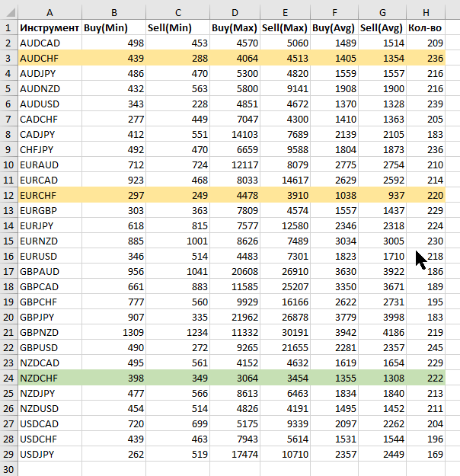Viewport: 460px width, 476px height.
Task: Select the green NZDCHF cell
Action: tap(50, 378)
